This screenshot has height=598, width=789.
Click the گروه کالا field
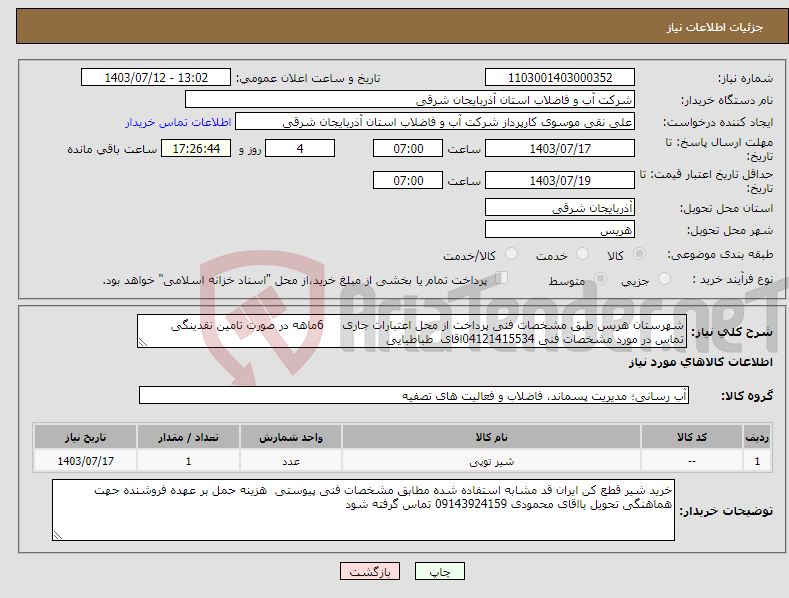point(414,396)
